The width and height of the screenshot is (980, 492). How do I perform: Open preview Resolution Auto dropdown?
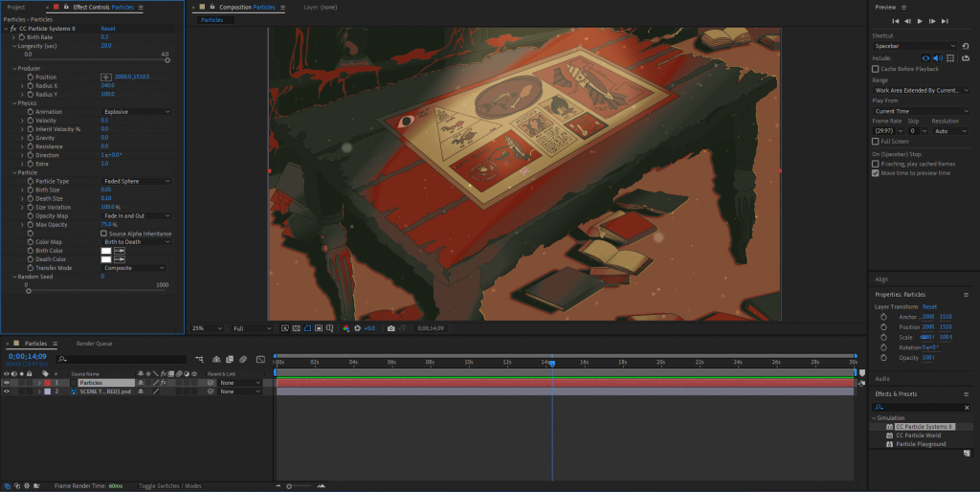click(949, 131)
